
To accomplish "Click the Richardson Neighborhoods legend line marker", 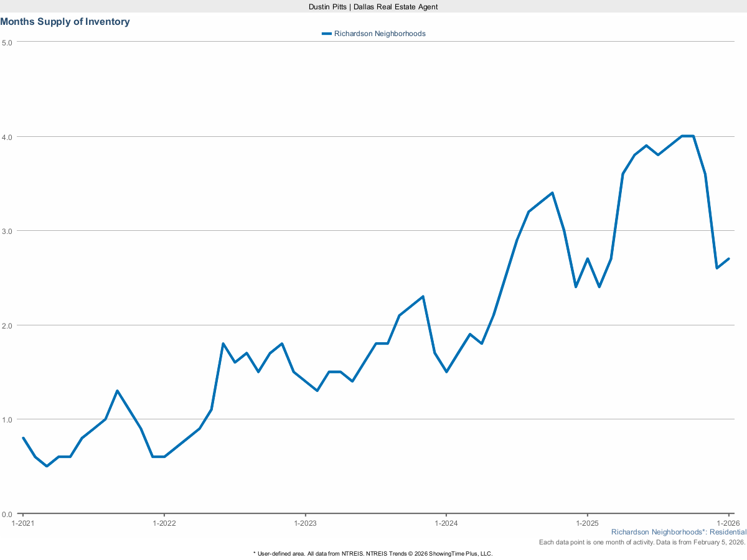I will pyautogui.click(x=326, y=34).
